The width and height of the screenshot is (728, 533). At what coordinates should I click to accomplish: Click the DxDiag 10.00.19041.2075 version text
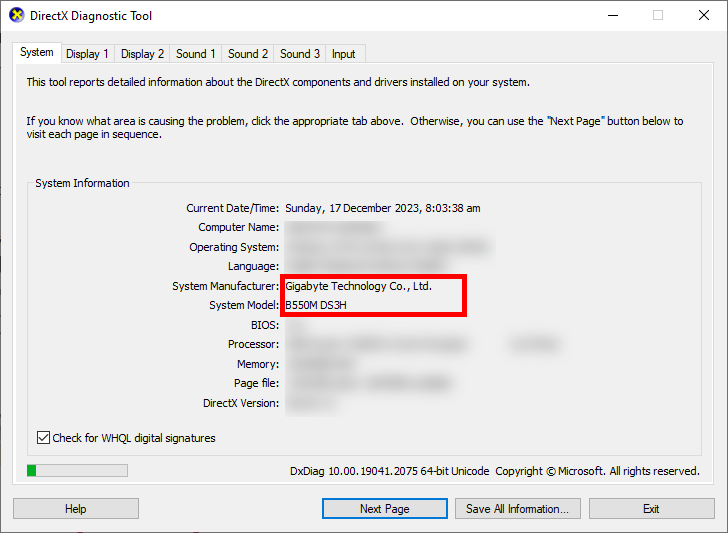[x=390, y=471]
